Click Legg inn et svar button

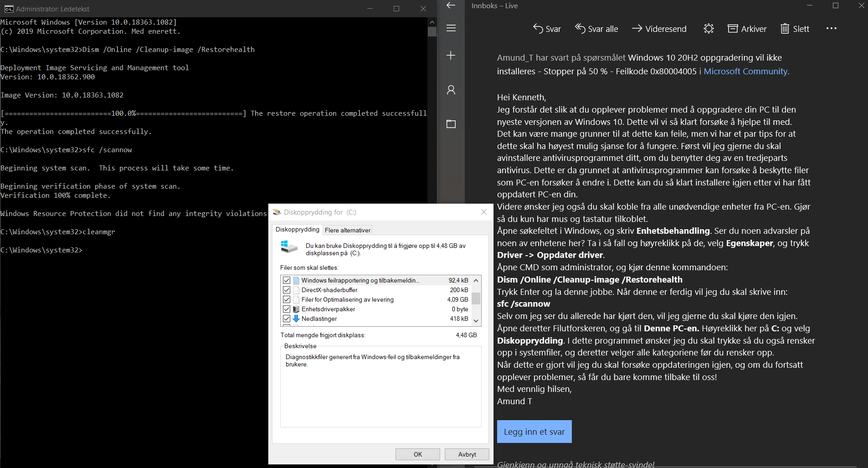pos(534,432)
